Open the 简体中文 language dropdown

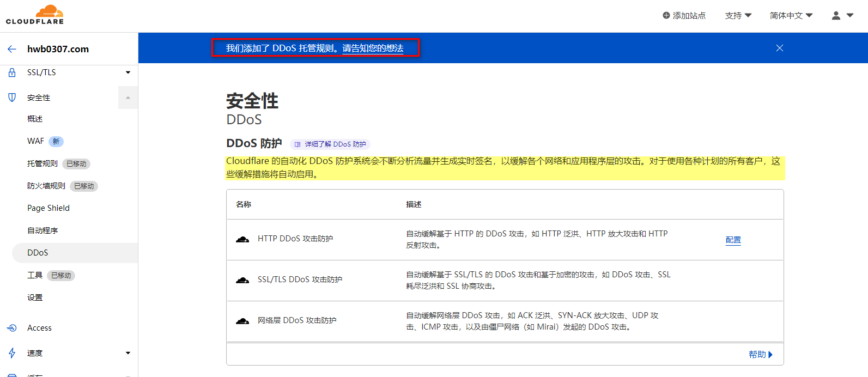tap(791, 16)
